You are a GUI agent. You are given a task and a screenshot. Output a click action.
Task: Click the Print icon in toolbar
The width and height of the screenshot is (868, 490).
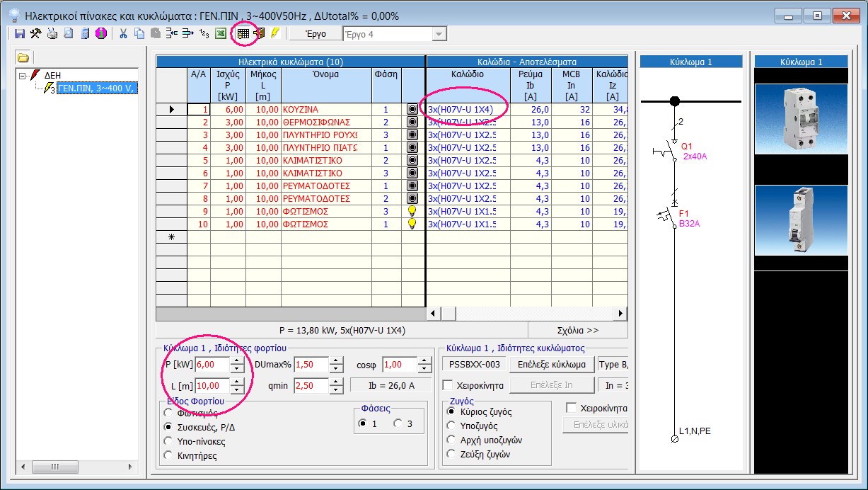tap(52, 33)
